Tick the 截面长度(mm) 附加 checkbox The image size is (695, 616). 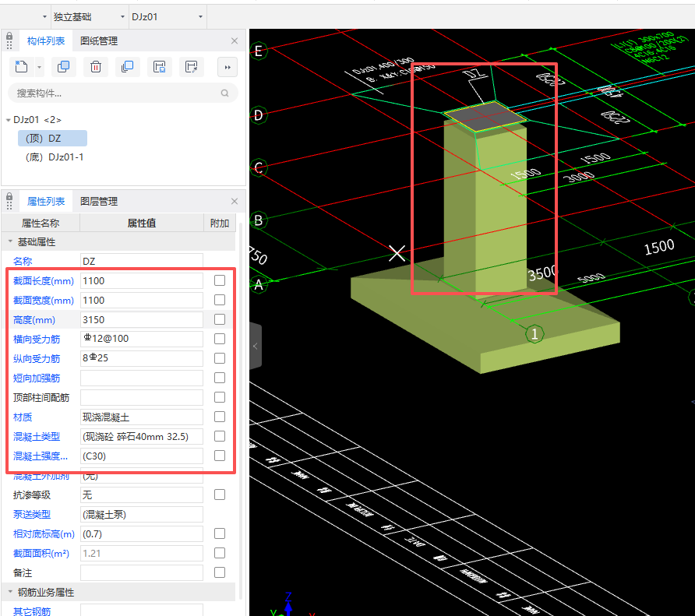tap(220, 280)
